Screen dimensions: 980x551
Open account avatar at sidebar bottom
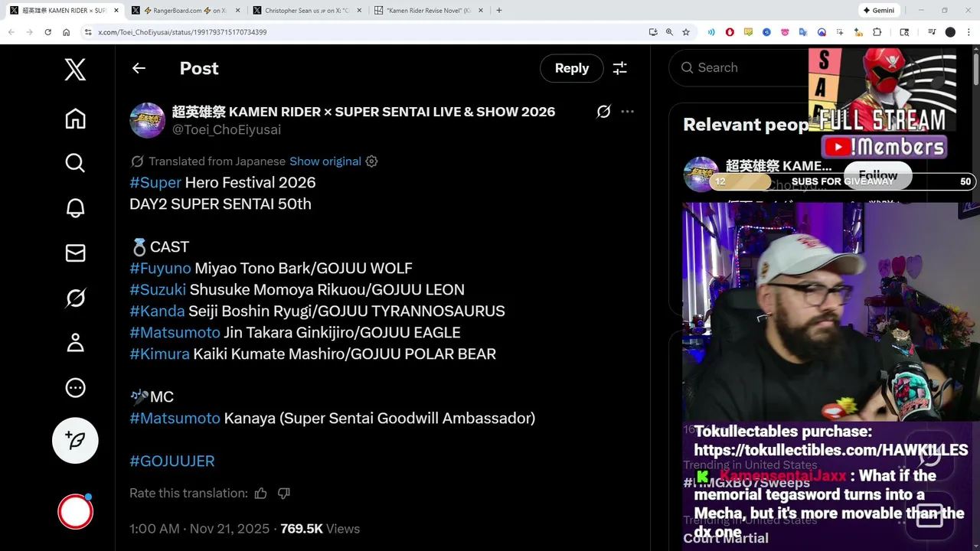tap(75, 512)
